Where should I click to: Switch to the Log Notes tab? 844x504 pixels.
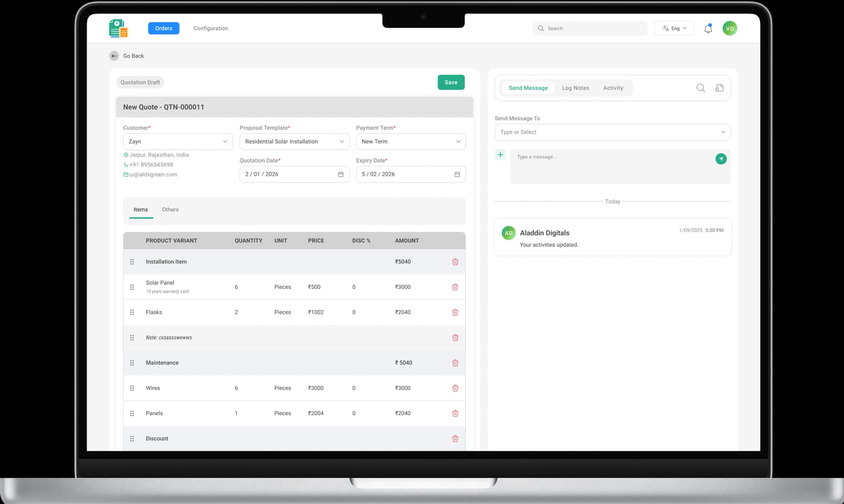coord(575,88)
